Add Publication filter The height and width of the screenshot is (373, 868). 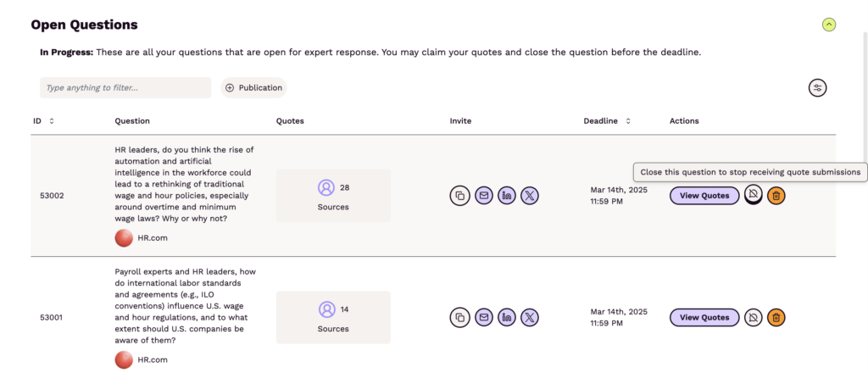pyautogui.click(x=253, y=88)
